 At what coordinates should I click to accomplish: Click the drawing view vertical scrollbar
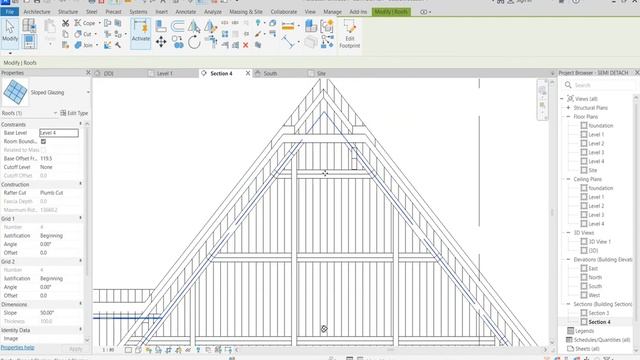[x=552, y=211]
